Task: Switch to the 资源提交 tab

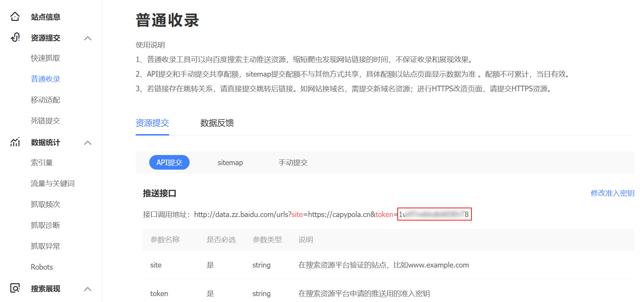Action: click(152, 123)
